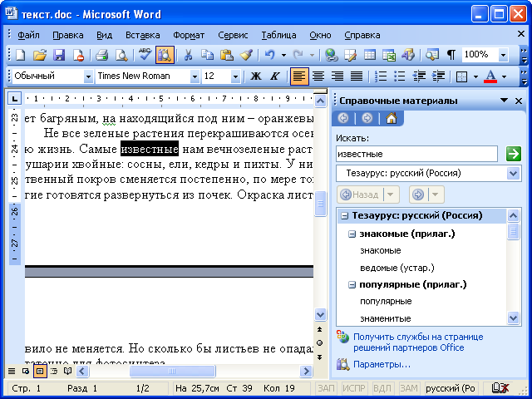Collapse Тезаурус: русский (Россия) results header
This screenshot has width=532, height=399.
click(x=344, y=216)
